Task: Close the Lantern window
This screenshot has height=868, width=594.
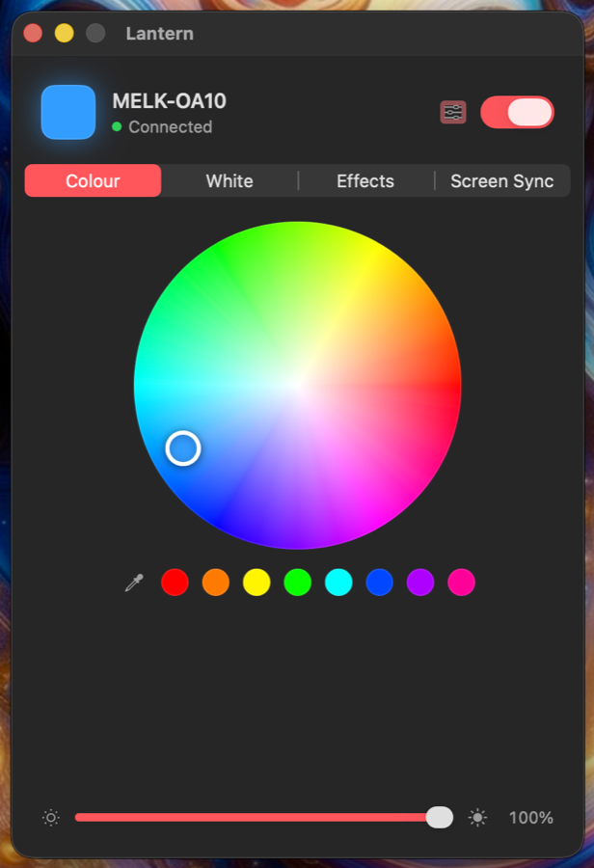Action: 33,33
